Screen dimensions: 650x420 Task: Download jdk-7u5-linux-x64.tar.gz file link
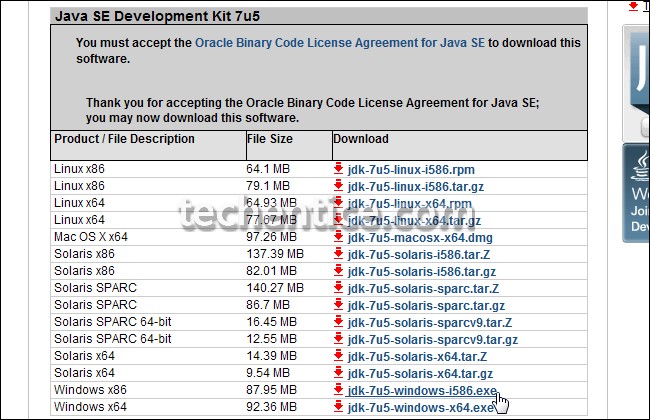click(414, 221)
